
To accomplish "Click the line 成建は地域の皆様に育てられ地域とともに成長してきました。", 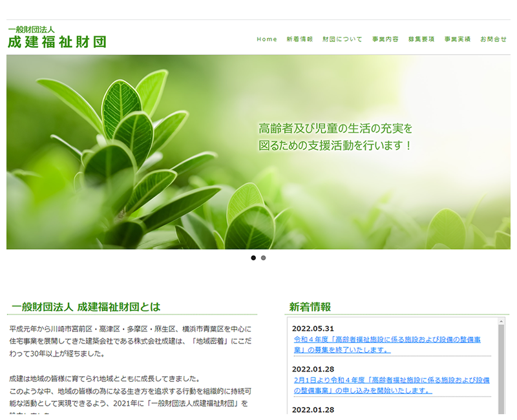I will 105,379.
